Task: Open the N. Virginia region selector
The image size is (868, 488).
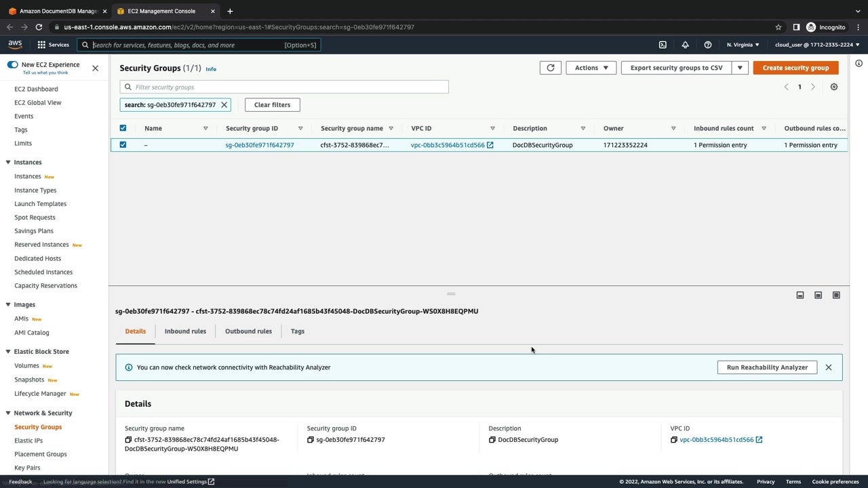Action: click(743, 45)
